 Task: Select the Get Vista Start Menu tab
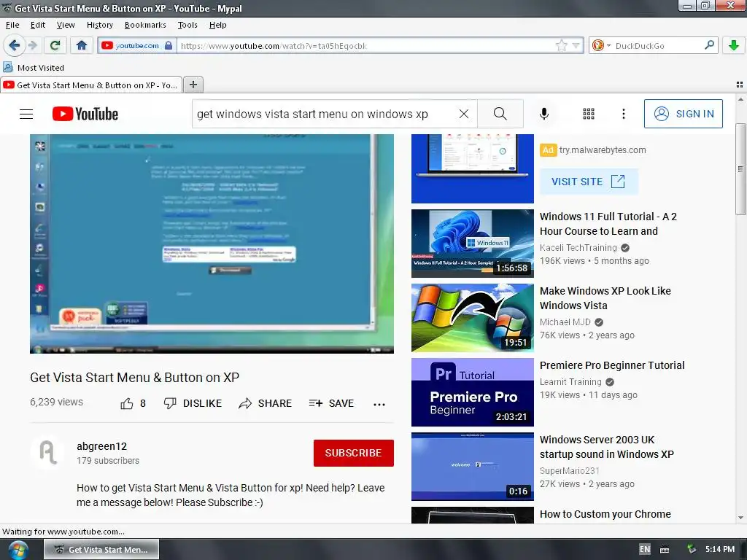point(91,85)
